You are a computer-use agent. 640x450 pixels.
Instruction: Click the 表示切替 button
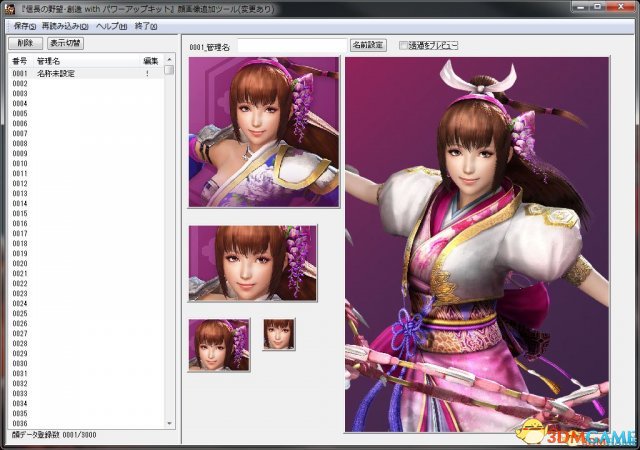click(65, 43)
